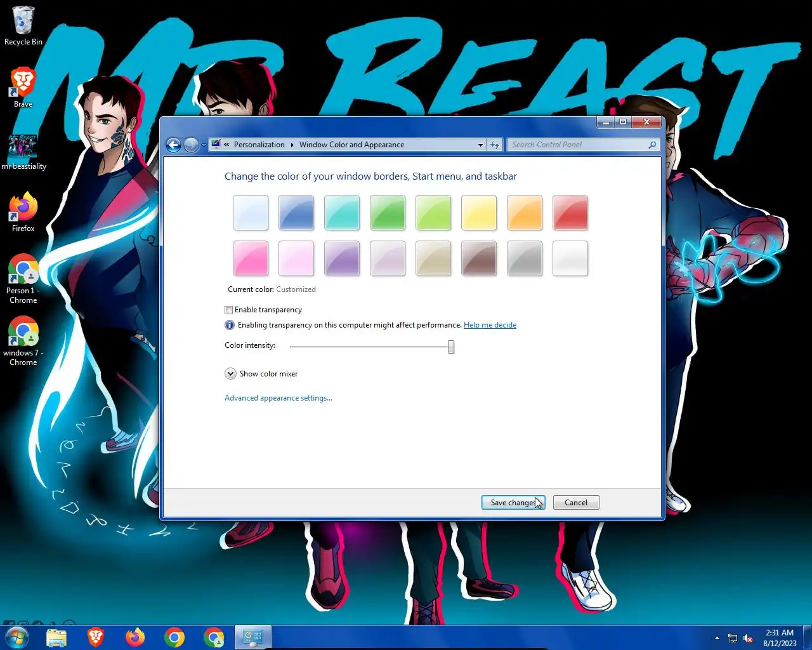This screenshot has width=812, height=650.
Task: Launch Firefox from the taskbar
Action: 135,637
